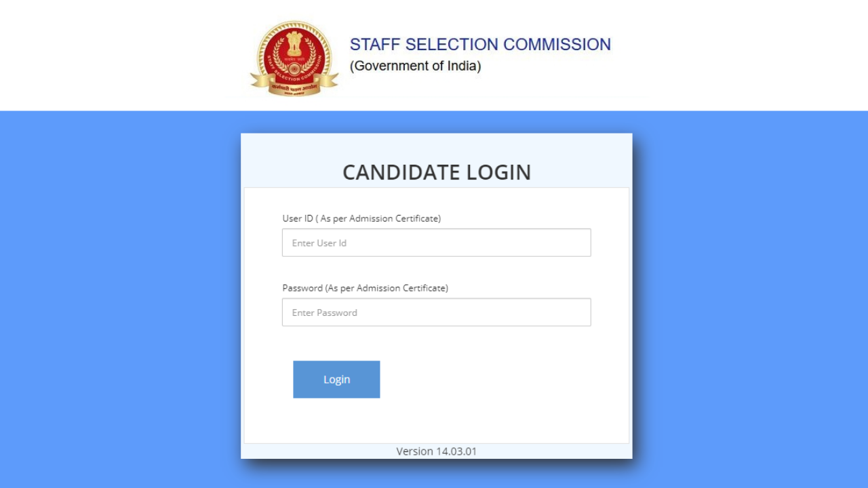Click the STAFF SELECTION COMMISSION title text
Image resolution: width=868 pixels, height=488 pixels.
point(480,45)
